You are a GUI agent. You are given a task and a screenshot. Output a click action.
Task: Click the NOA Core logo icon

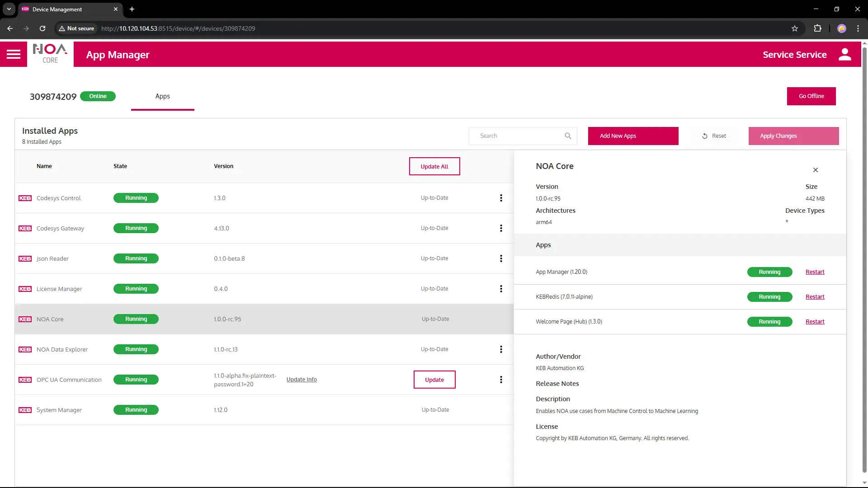click(x=50, y=54)
